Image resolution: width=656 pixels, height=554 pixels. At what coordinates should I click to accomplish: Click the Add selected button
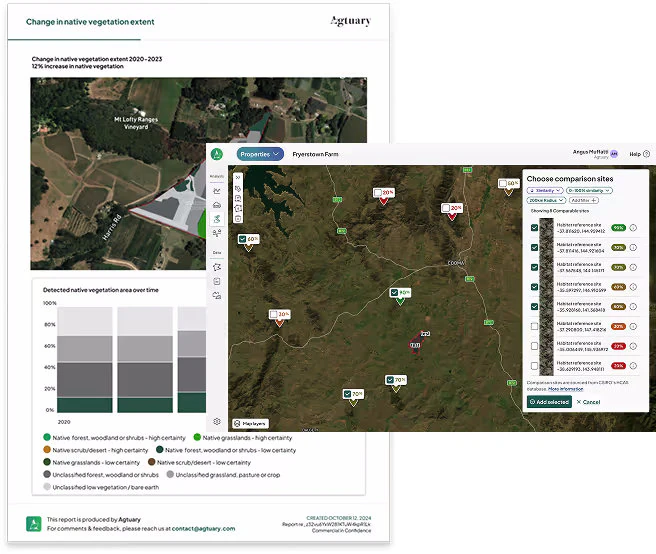click(549, 402)
